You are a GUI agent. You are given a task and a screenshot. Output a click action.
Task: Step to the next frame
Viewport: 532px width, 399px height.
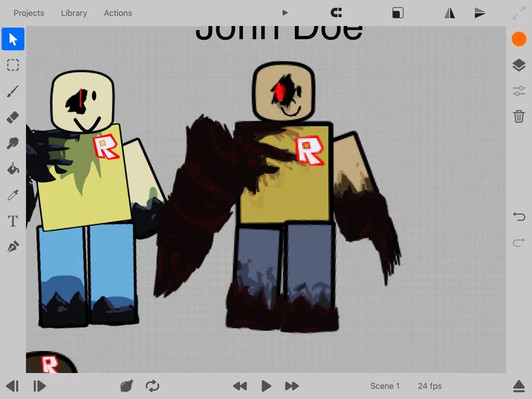(x=40, y=386)
